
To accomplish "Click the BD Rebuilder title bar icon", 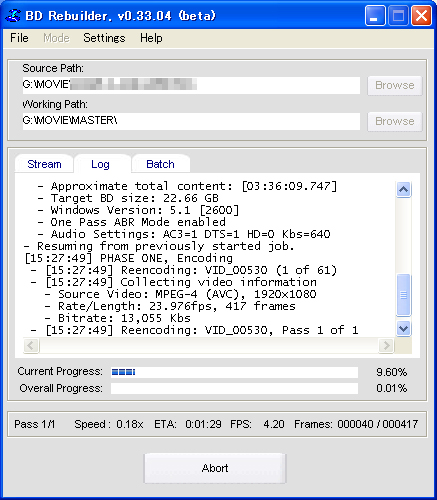I will (x=13, y=15).
